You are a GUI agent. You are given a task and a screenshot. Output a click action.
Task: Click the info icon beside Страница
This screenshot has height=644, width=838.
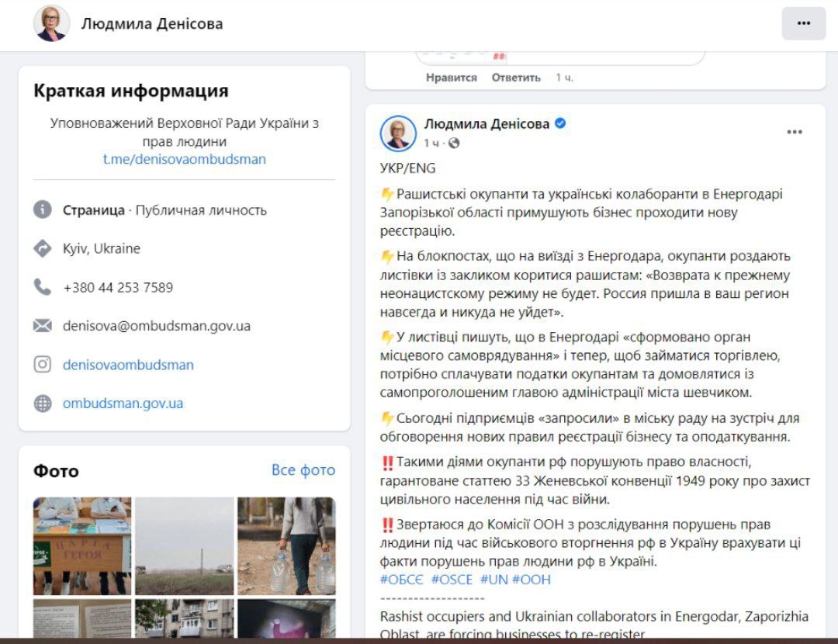(43, 209)
